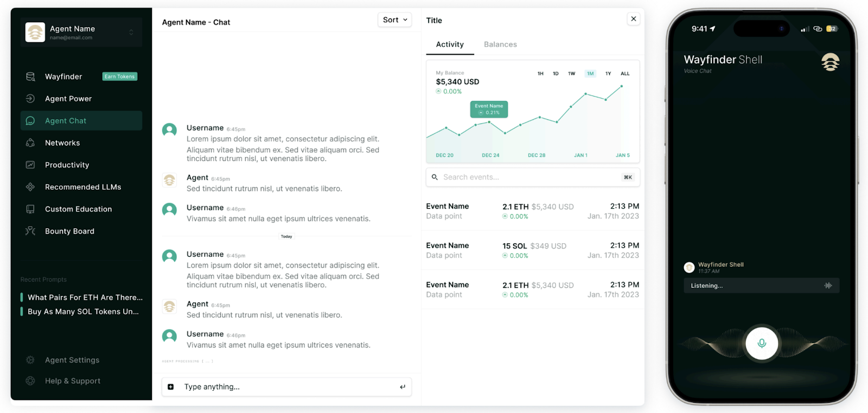Click the Event Name chart data point tooltip
Image resolution: width=868 pixels, height=413 pixels.
pos(489,109)
